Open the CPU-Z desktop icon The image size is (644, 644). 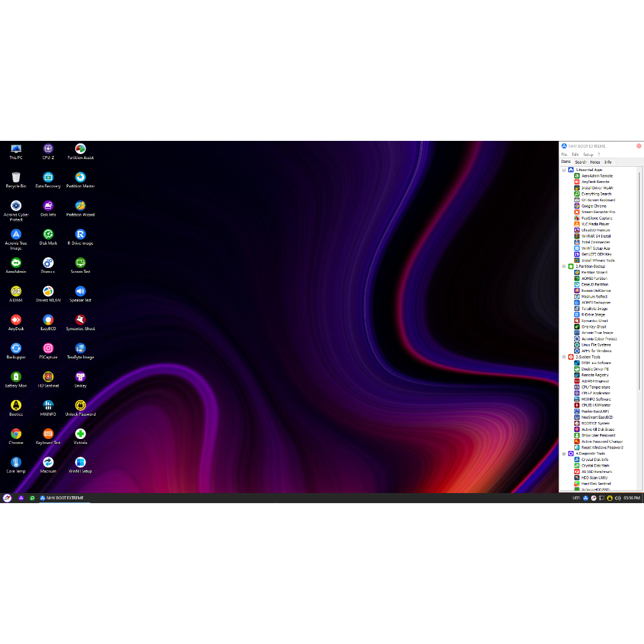tap(48, 149)
